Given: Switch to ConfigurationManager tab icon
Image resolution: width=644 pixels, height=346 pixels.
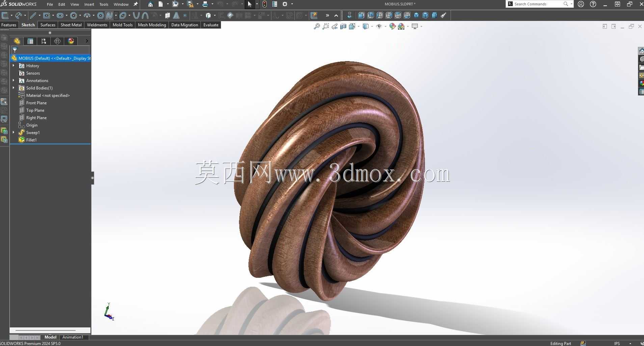Looking at the screenshot, I should 44,41.
